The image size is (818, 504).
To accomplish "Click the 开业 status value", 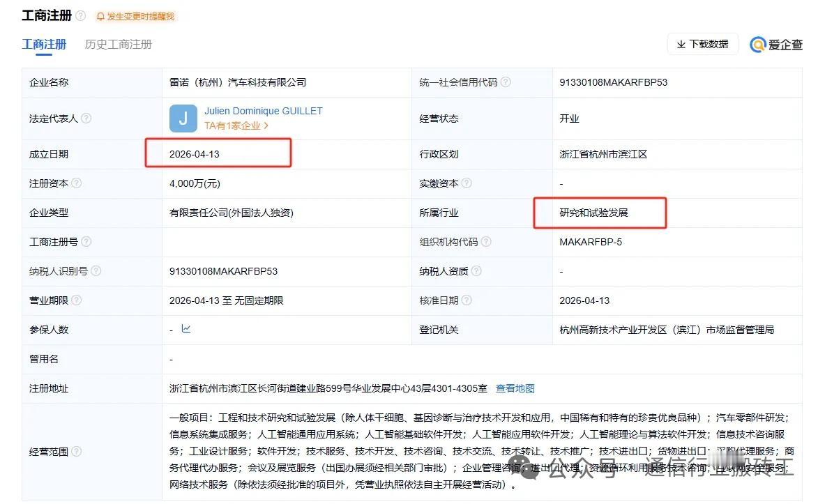I will pyautogui.click(x=569, y=119).
